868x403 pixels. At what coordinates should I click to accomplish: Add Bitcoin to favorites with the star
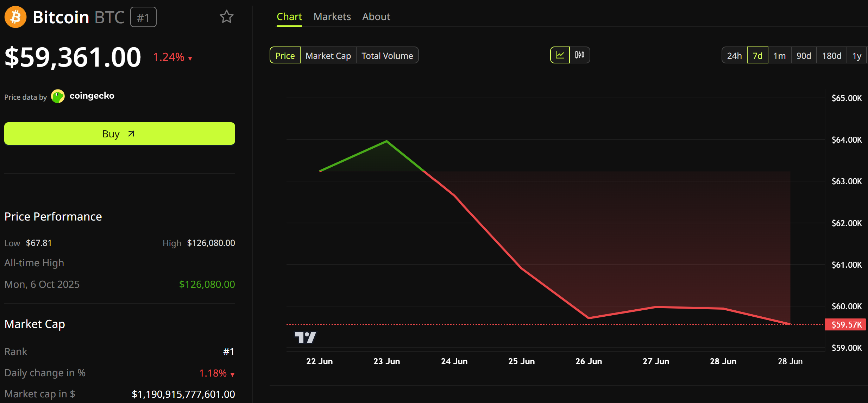(227, 17)
